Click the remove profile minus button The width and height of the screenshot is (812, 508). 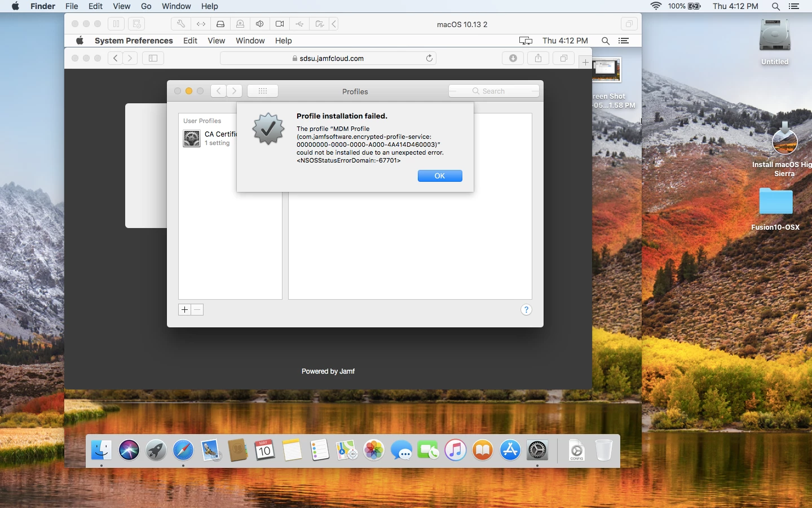pyautogui.click(x=197, y=310)
